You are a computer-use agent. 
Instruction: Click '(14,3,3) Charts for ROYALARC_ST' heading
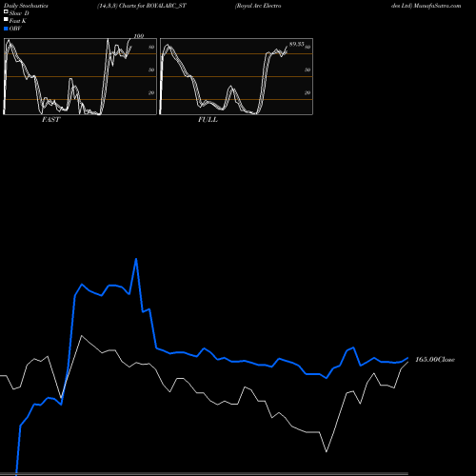(x=142, y=6)
